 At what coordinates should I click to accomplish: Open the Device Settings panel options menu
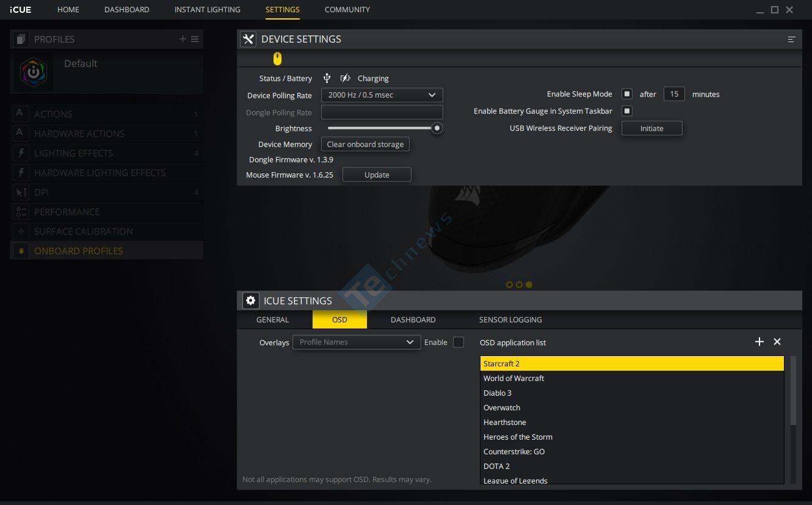[x=791, y=39]
